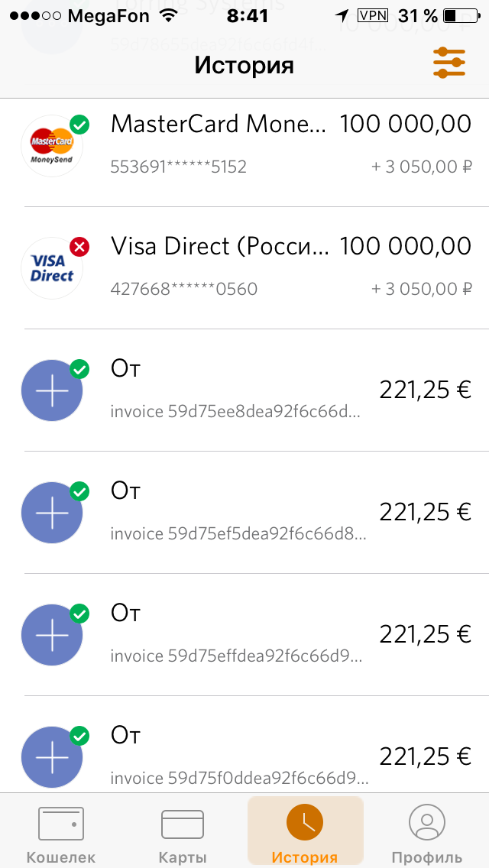Tap the plus icon for invoice 59d75ee8
Screen dimensions: 489x868
click(x=52, y=390)
